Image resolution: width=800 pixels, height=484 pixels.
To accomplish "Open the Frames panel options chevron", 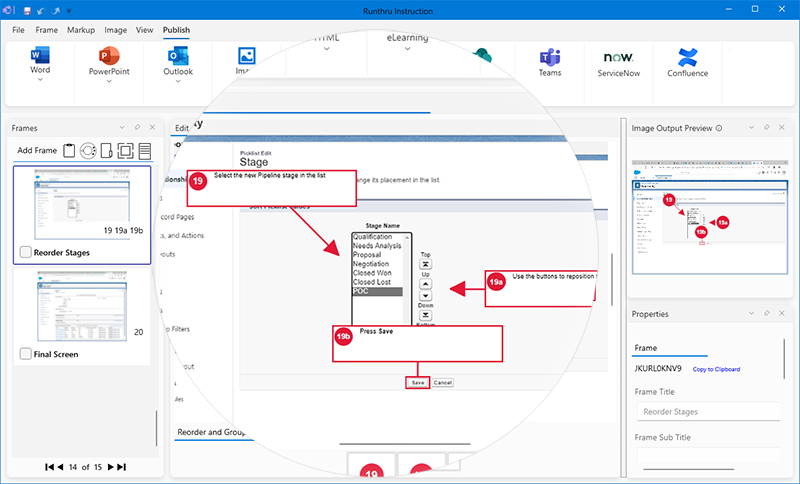I will tap(122, 128).
